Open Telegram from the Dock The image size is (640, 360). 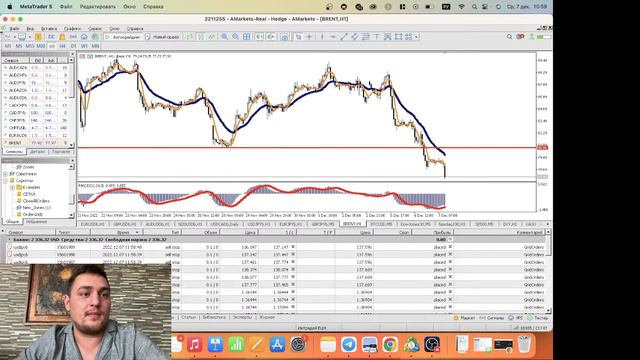[349, 344]
